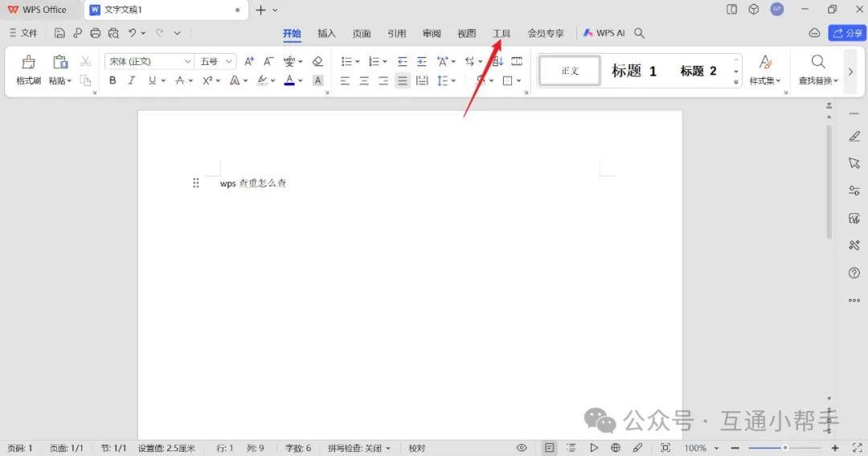Expand the bullet list dropdown arrow
868x456 pixels.
pos(357,61)
